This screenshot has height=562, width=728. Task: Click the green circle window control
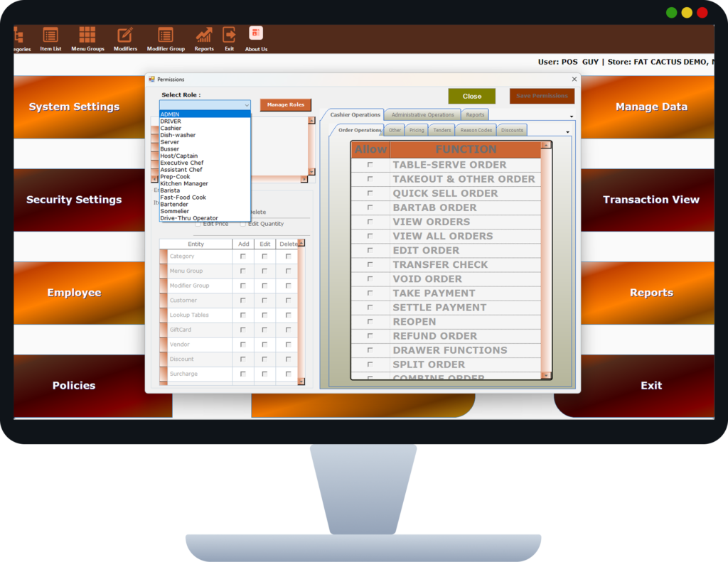tap(671, 13)
